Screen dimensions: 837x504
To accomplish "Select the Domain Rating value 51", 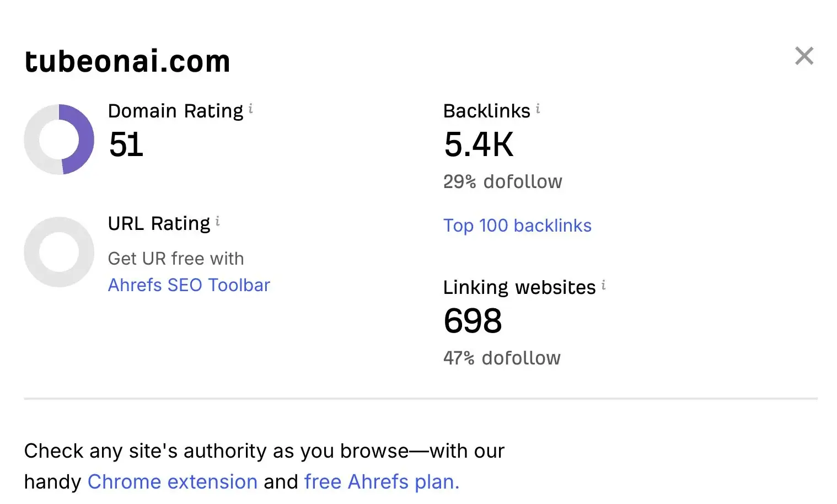I will [x=126, y=145].
